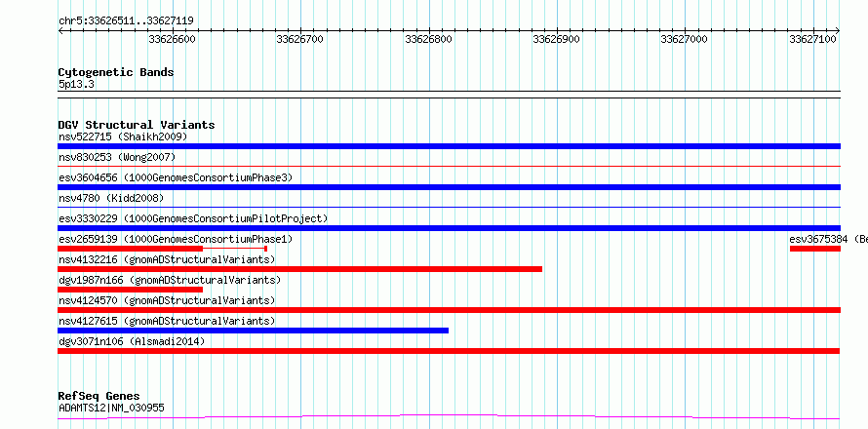Click the chr5:33626511..33627119 region label

tap(126, 21)
